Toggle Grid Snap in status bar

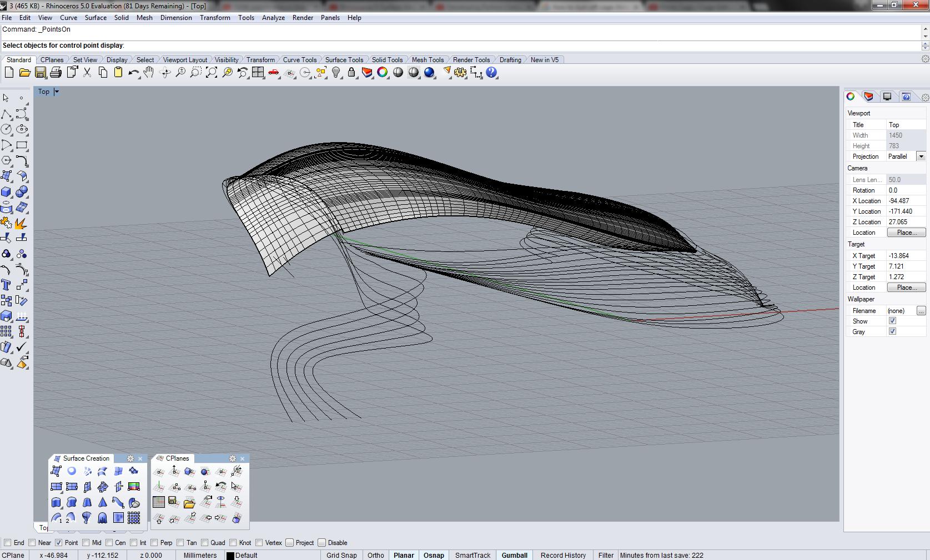341,555
